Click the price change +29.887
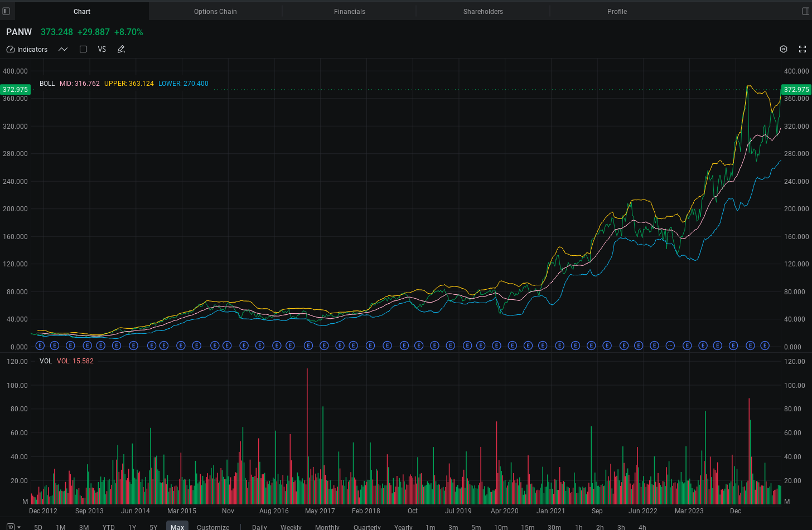Screen dimensions: 812x530 click(x=94, y=32)
